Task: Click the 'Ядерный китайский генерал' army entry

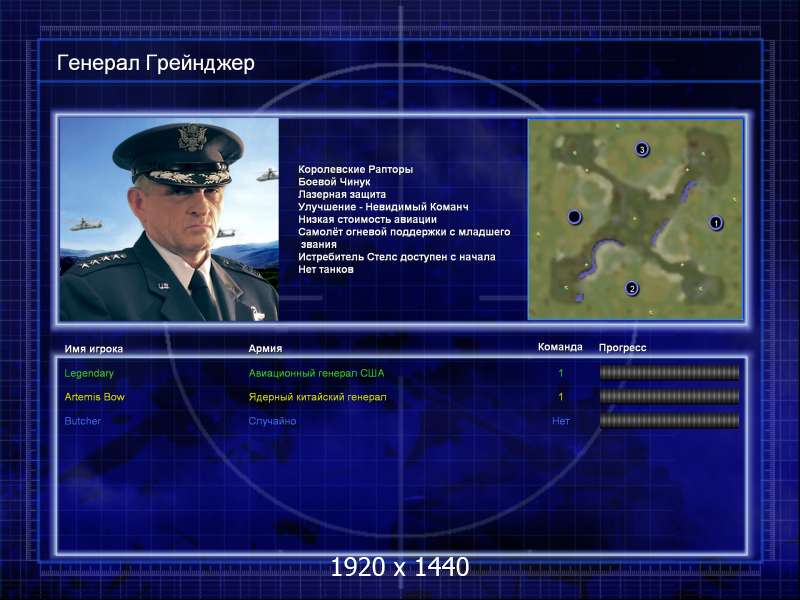Action: tap(317, 397)
